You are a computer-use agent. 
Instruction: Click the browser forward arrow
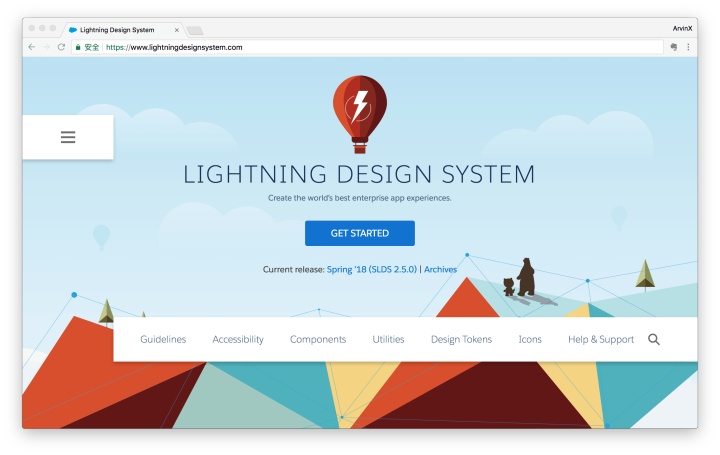click(46, 47)
